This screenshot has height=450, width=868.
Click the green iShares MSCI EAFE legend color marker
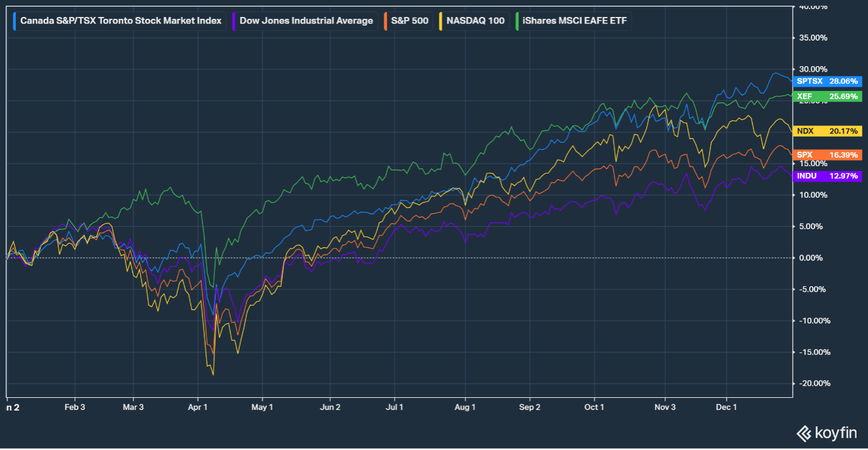pyautogui.click(x=517, y=21)
